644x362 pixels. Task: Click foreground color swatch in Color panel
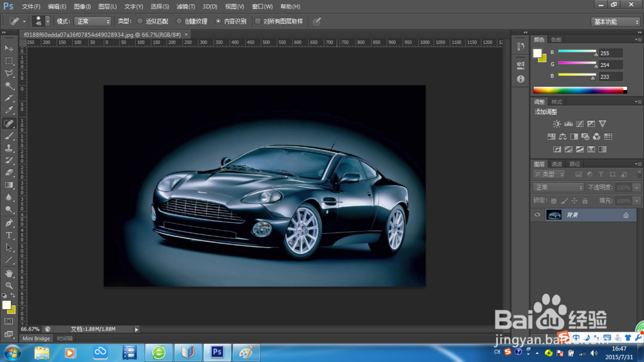click(537, 53)
